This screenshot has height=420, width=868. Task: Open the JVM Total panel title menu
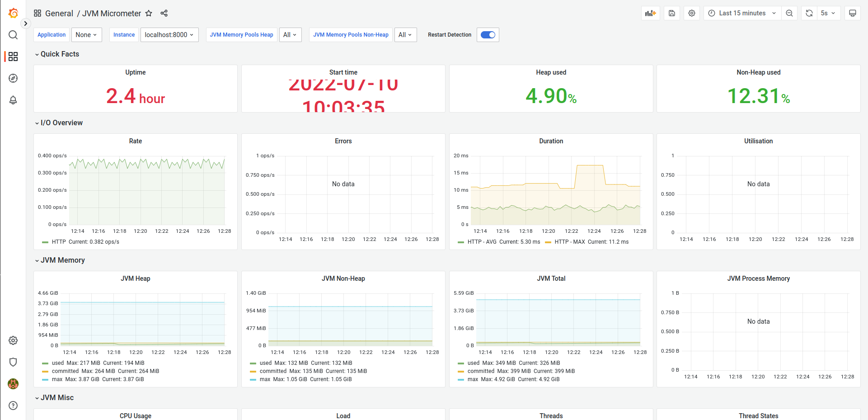[x=551, y=278]
